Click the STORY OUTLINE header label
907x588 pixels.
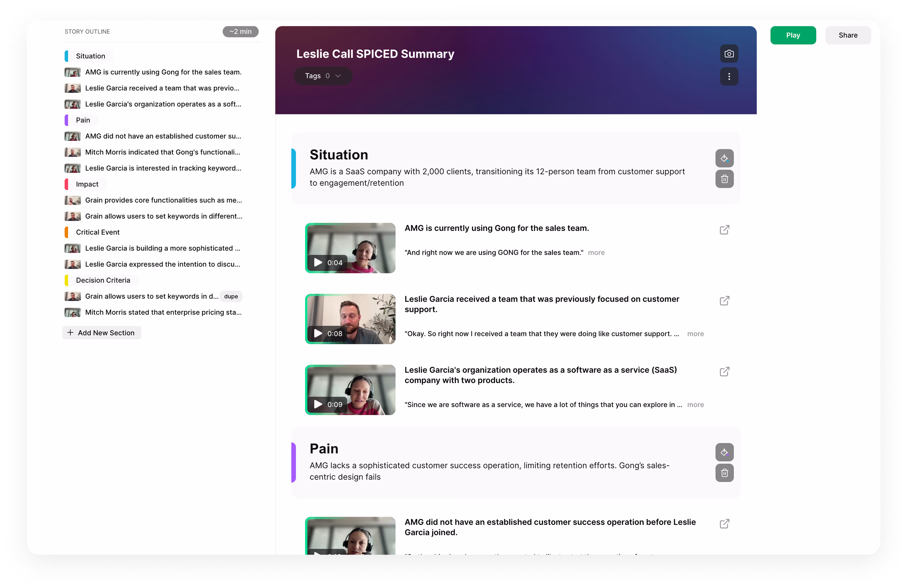click(x=87, y=31)
